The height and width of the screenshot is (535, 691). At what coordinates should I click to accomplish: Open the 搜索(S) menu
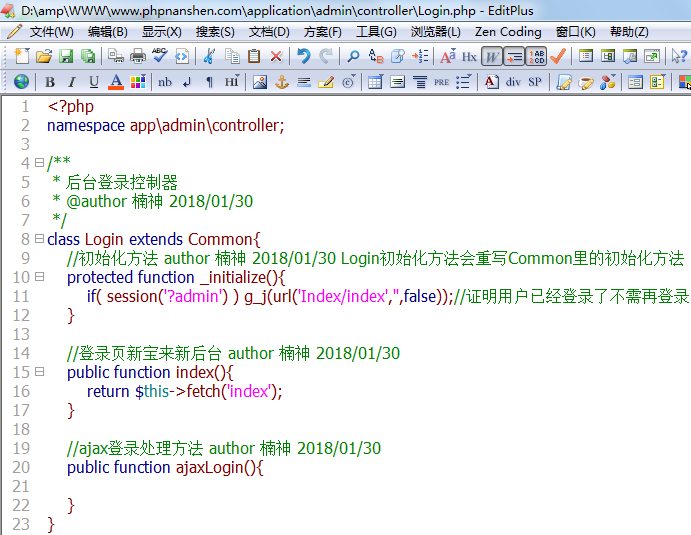click(x=215, y=32)
